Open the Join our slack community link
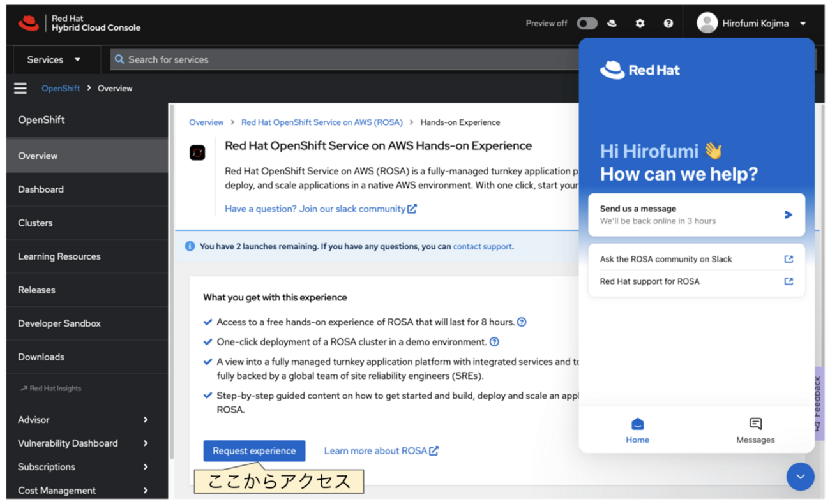 click(321, 209)
